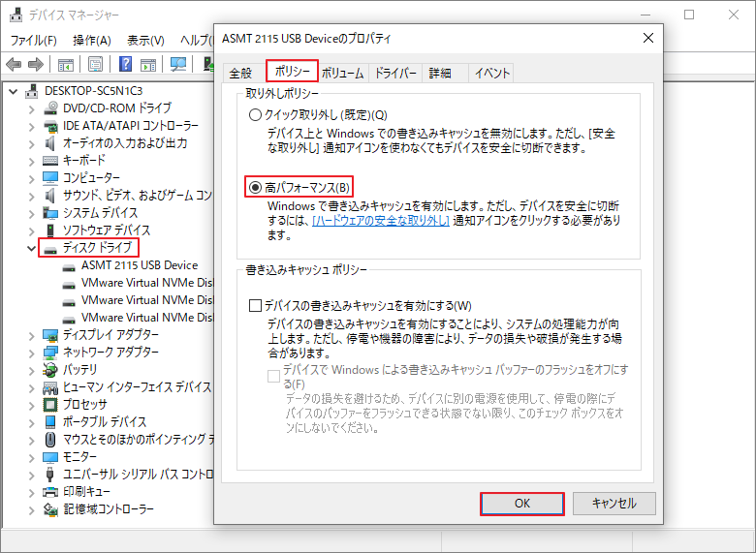Viewport: 756px width, 553px height.
Task: Collapse the DESKTOP-SC5N1C3 root node
Action: click(14, 91)
